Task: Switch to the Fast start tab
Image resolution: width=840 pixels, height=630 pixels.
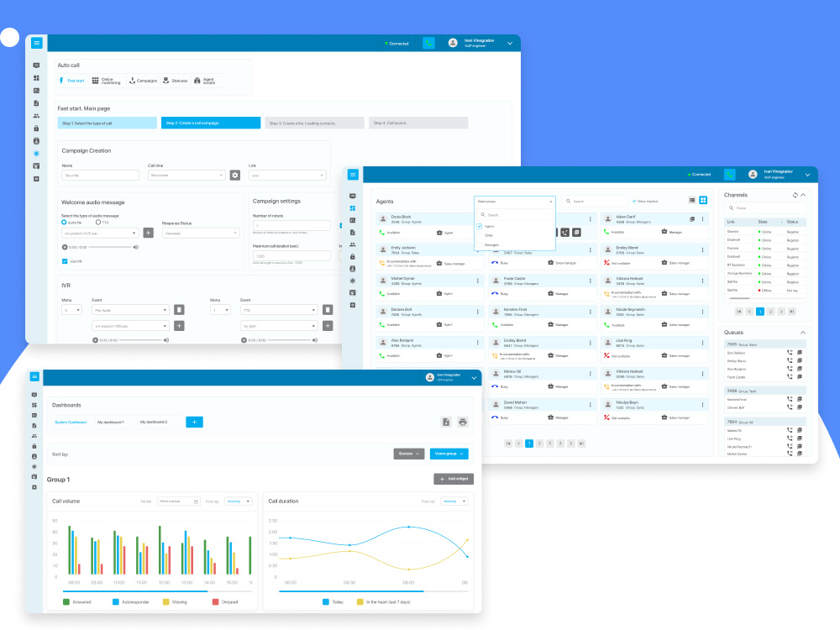Action: (x=71, y=81)
